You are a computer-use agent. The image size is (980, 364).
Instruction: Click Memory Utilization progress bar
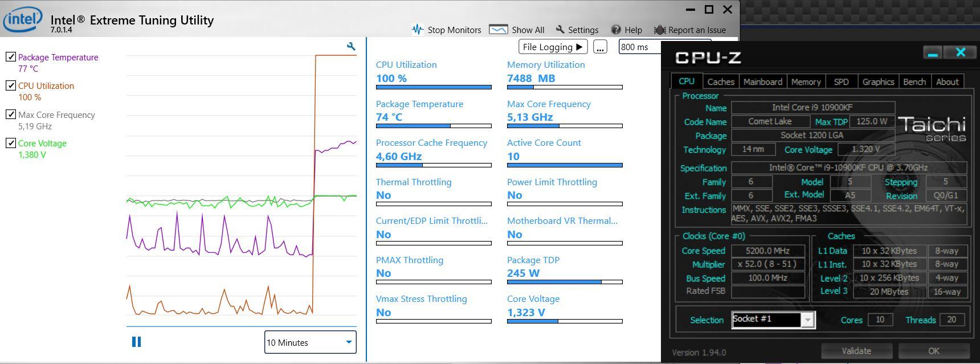click(x=565, y=87)
